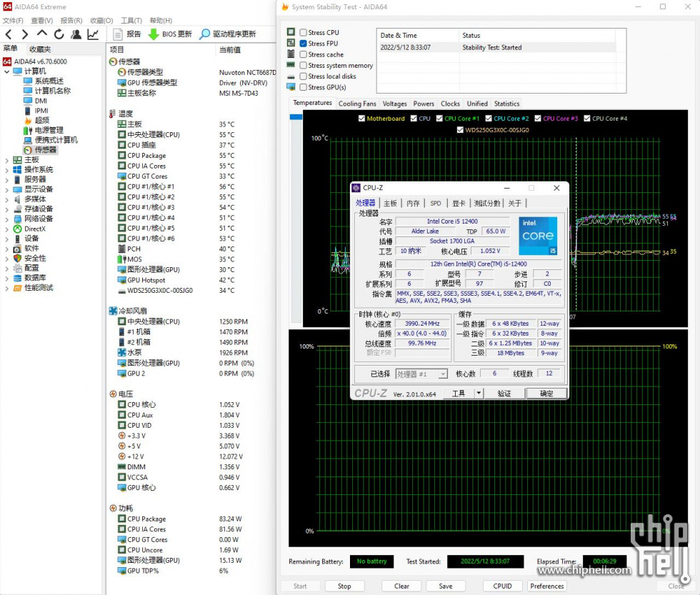Expand the 服务器 server tree node
The width and height of the screenshot is (700, 595).
point(6,179)
